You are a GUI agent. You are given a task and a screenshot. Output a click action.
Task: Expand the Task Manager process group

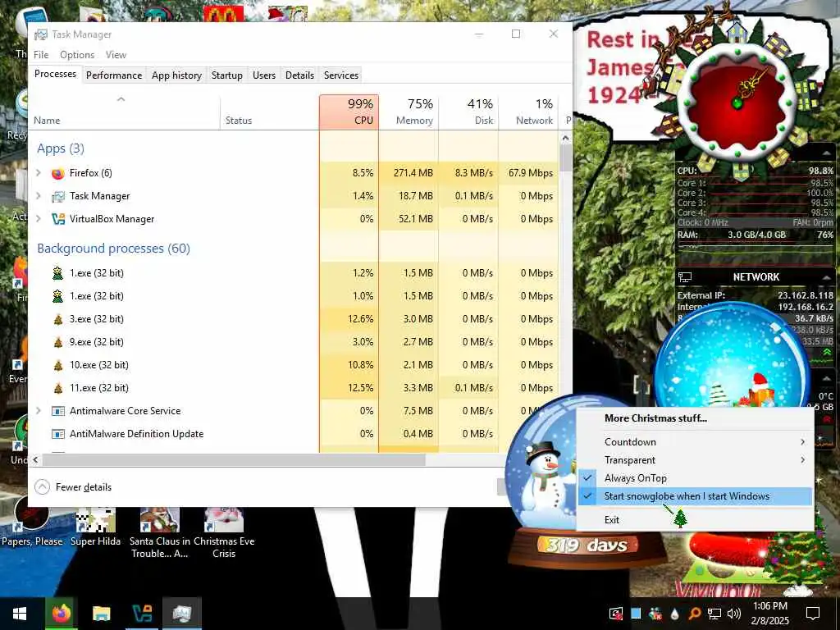click(39, 196)
